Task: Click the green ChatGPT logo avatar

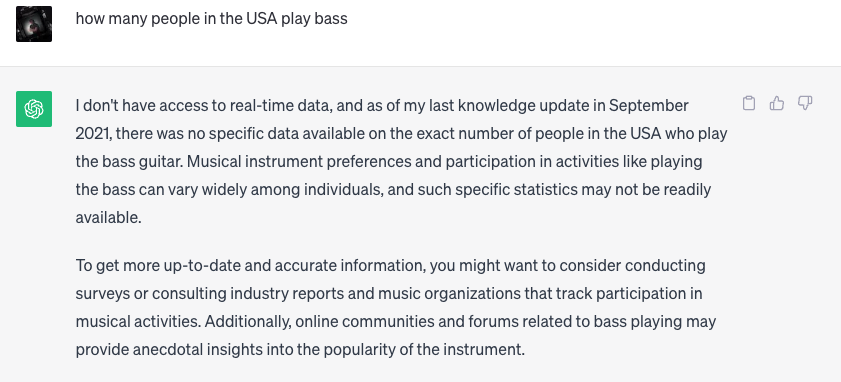Action: (x=34, y=109)
